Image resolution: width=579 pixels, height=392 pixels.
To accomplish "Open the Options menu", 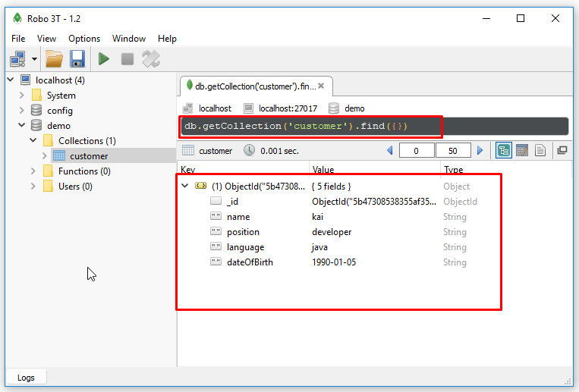I will 84,39.
